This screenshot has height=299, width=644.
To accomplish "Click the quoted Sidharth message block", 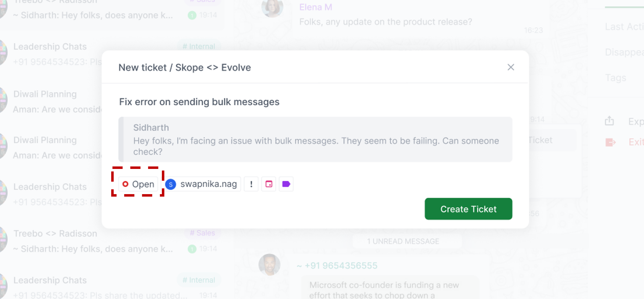I will (315, 139).
